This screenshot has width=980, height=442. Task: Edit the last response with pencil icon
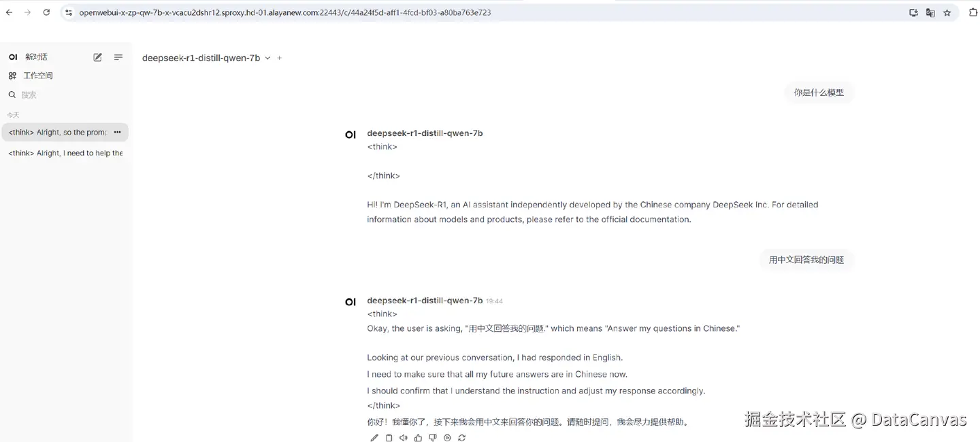tap(374, 438)
